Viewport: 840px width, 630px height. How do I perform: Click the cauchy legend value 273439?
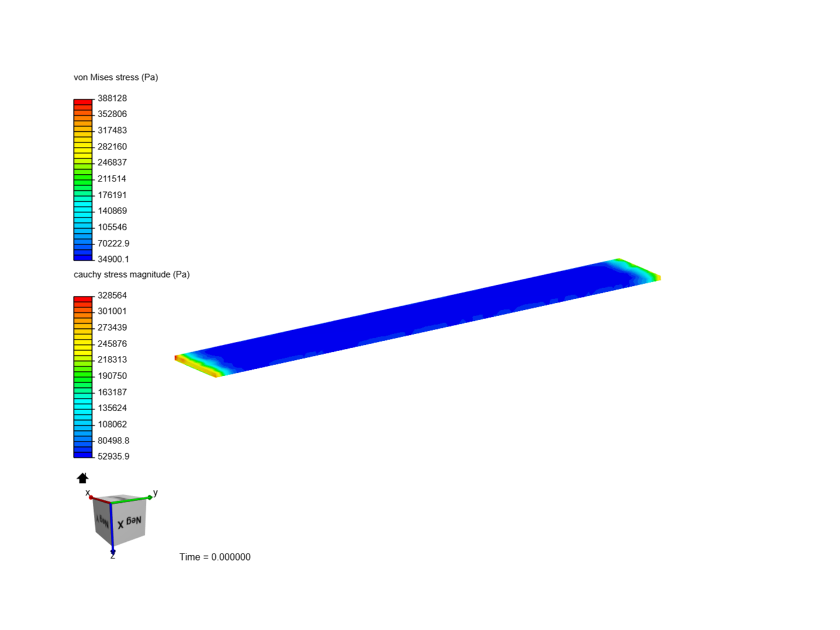click(x=112, y=327)
